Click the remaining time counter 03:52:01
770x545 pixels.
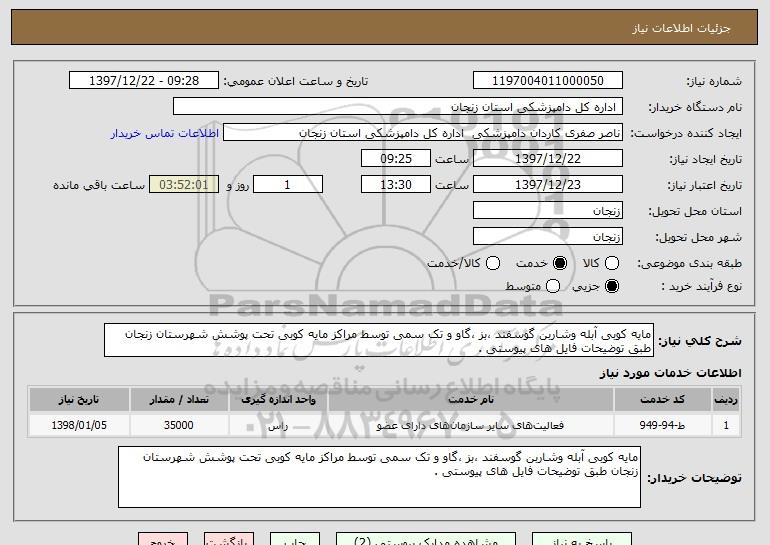point(184,185)
